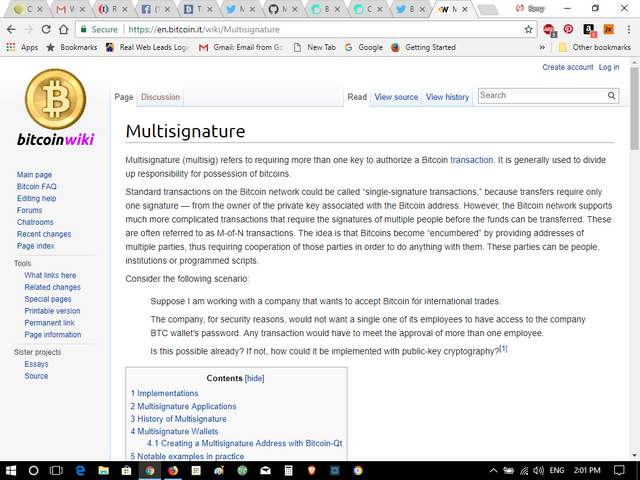This screenshot has height=480, width=640.
Task: Open the View history tab
Action: tap(447, 97)
